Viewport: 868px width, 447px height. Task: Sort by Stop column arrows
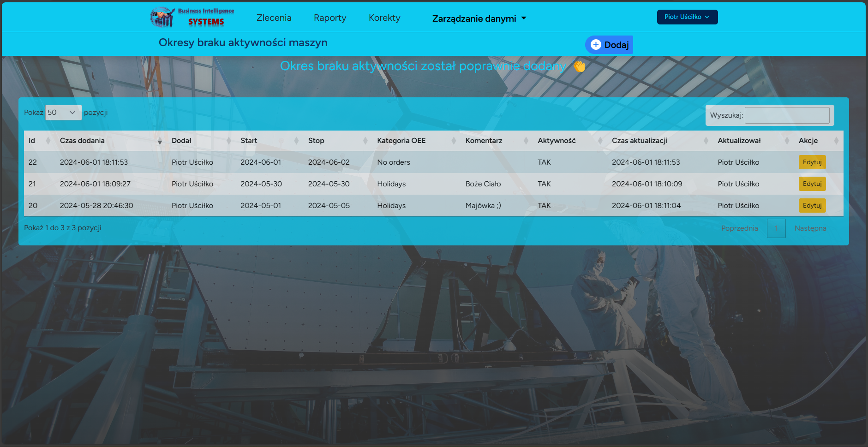(x=365, y=141)
